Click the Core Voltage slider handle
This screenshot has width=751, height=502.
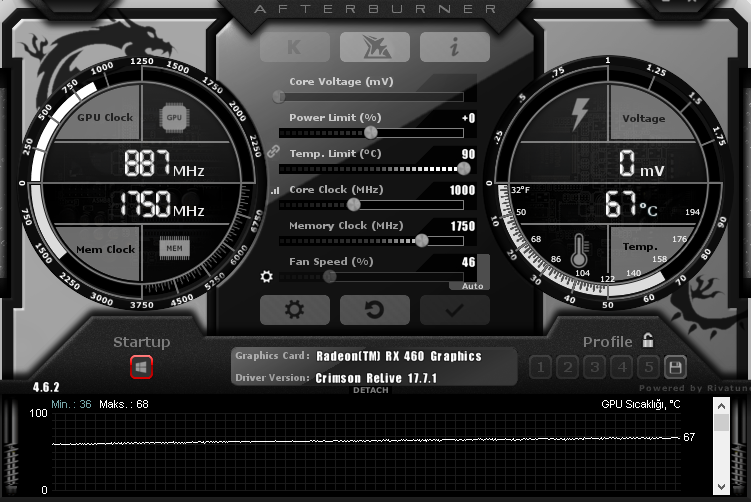pyautogui.click(x=279, y=97)
